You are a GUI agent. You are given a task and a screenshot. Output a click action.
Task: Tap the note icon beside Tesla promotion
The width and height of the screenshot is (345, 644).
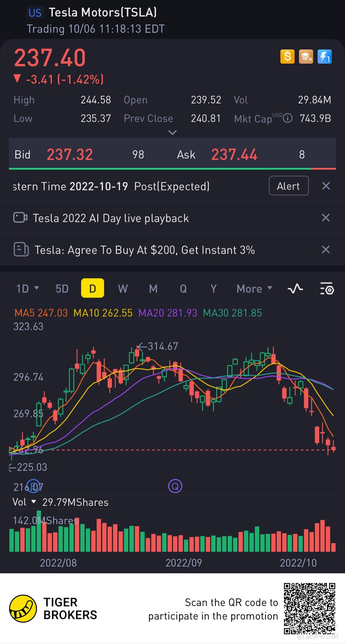pyautogui.click(x=21, y=250)
